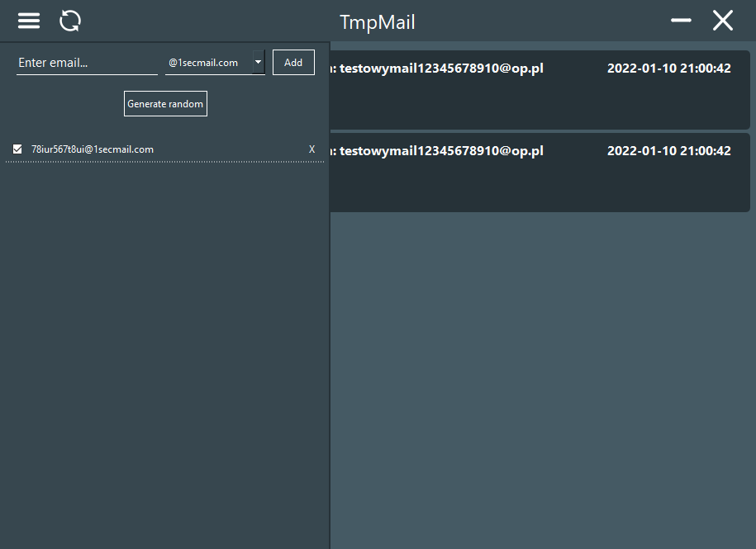This screenshot has width=756, height=549.
Task: Open the @1secmail.com domain combo box
Action: [211, 62]
